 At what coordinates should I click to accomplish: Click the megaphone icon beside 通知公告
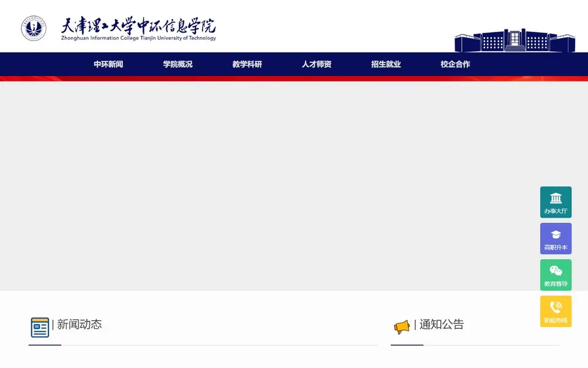pos(402,327)
